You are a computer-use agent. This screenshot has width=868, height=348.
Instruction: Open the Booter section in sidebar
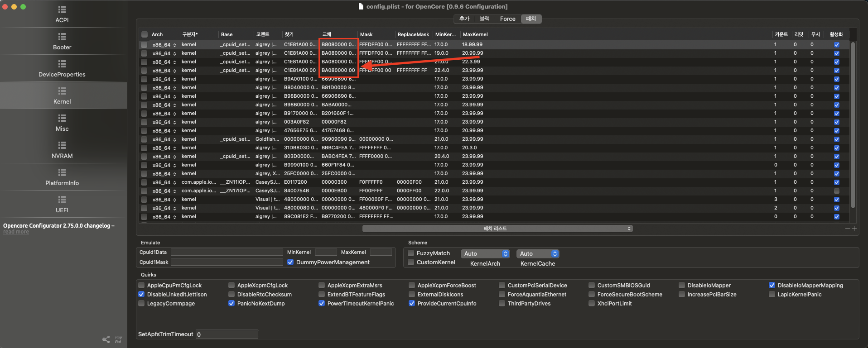62,41
